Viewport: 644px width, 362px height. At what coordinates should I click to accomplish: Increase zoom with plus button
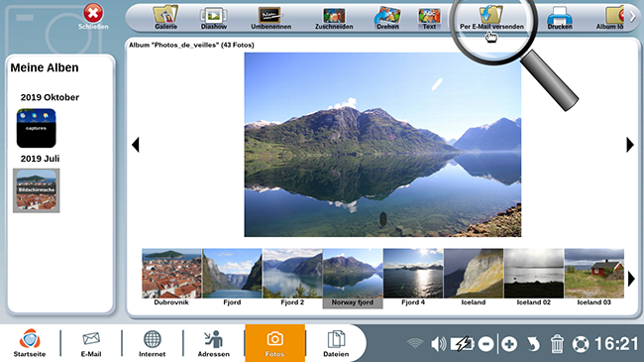(x=509, y=344)
